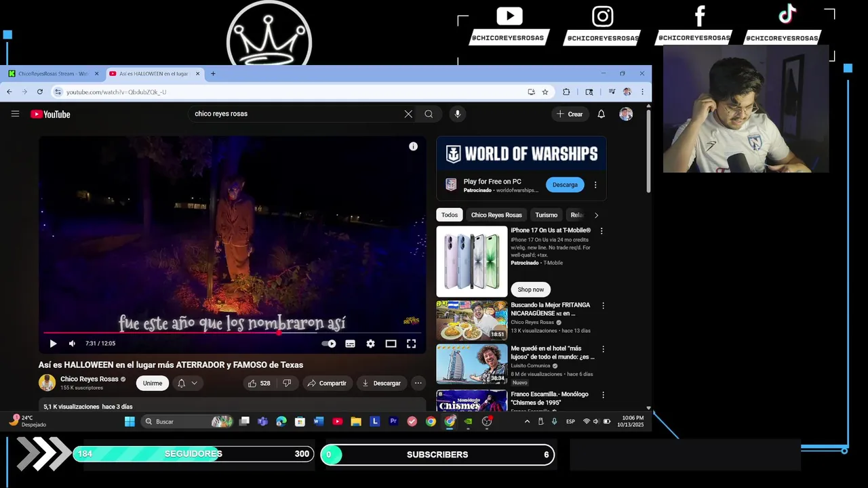Open the Windows Start button
This screenshot has width=868, height=488.
tap(130, 422)
